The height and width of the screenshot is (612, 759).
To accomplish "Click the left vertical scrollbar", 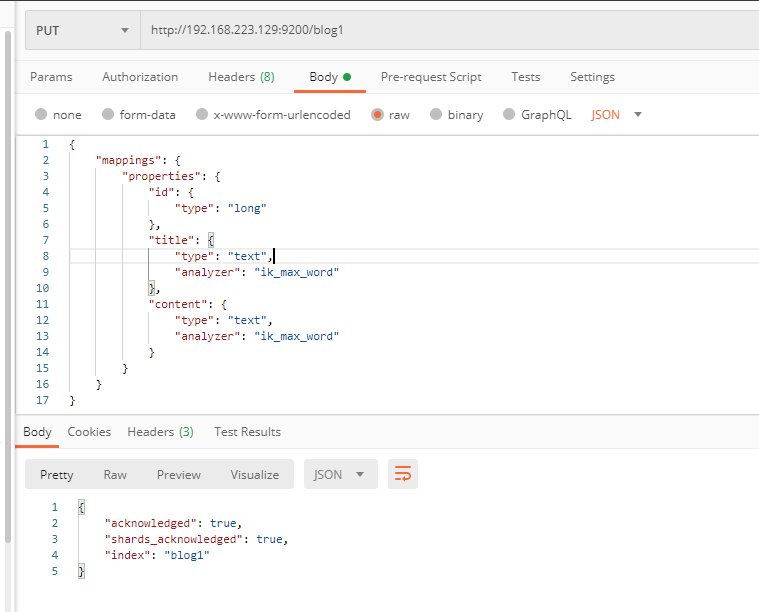I will 8,288.
